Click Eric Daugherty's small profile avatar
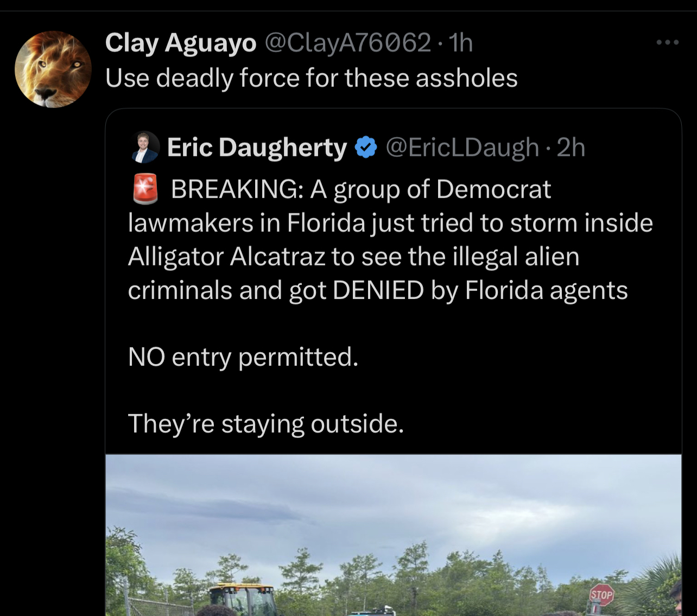This screenshot has width=697, height=616. click(x=145, y=147)
